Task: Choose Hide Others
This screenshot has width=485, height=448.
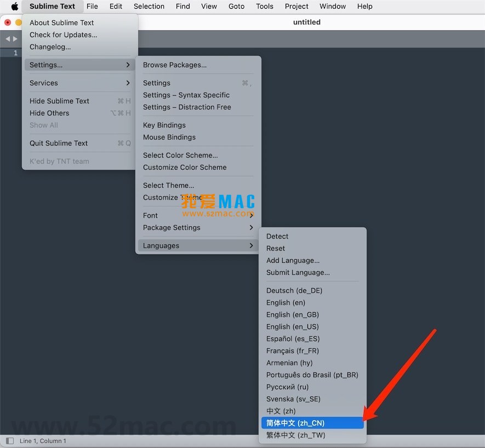Action: tap(80, 113)
